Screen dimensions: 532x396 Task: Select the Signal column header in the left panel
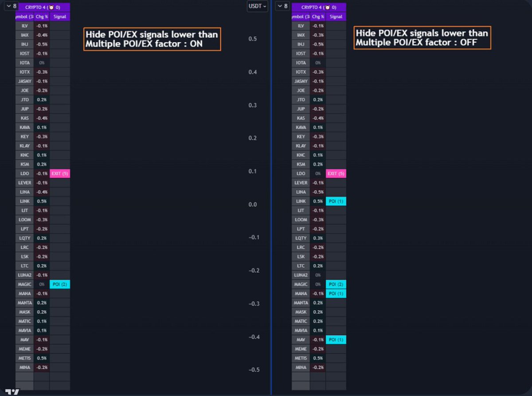click(59, 16)
